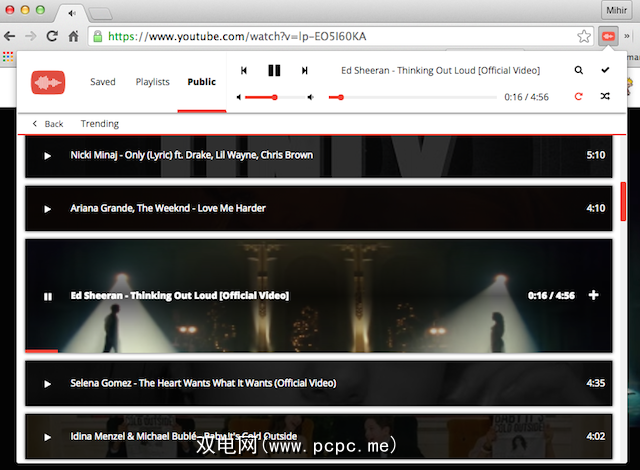Select the browser tab with speaker icon
640x470 pixels.
72,13
